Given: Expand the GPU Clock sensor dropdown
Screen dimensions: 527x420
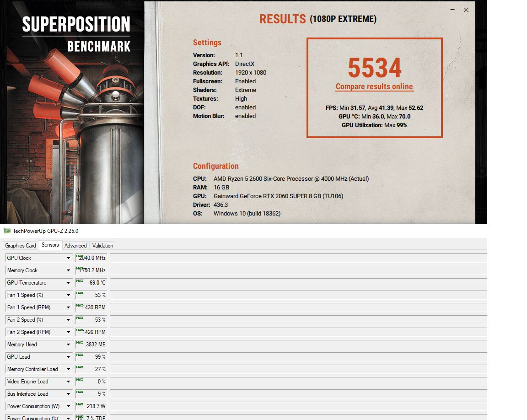Looking at the screenshot, I should [x=68, y=258].
